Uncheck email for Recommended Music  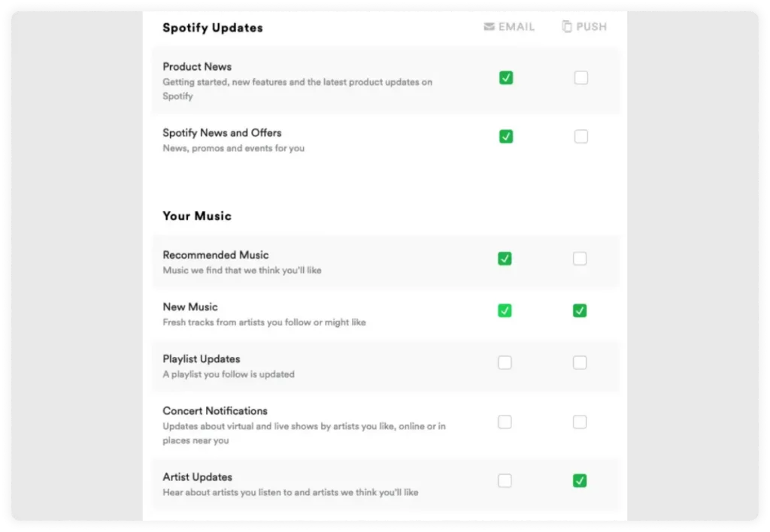click(x=505, y=258)
